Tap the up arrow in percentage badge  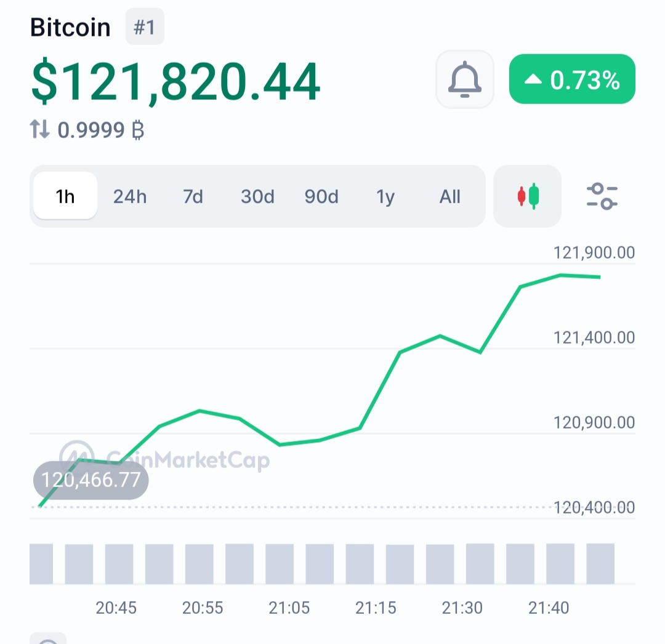pos(533,79)
